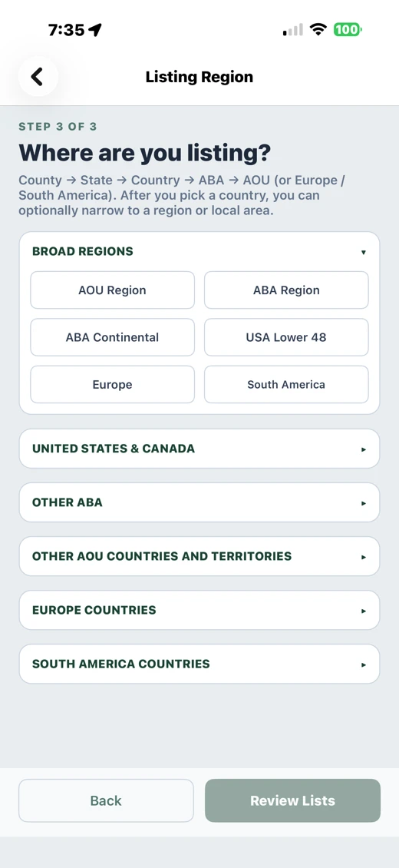Choose the USA Lower 48 option
The image size is (399, 868).
(286, 337)
